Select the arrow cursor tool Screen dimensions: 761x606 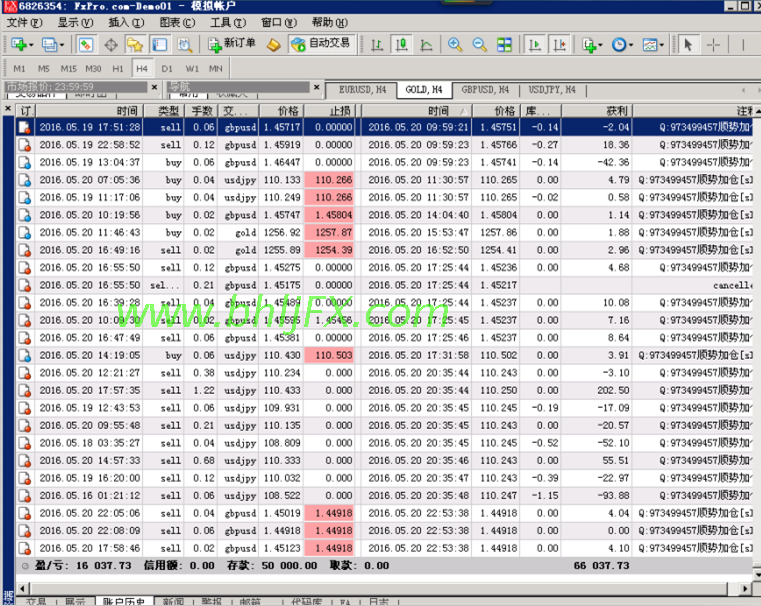(x=687, y=45)
